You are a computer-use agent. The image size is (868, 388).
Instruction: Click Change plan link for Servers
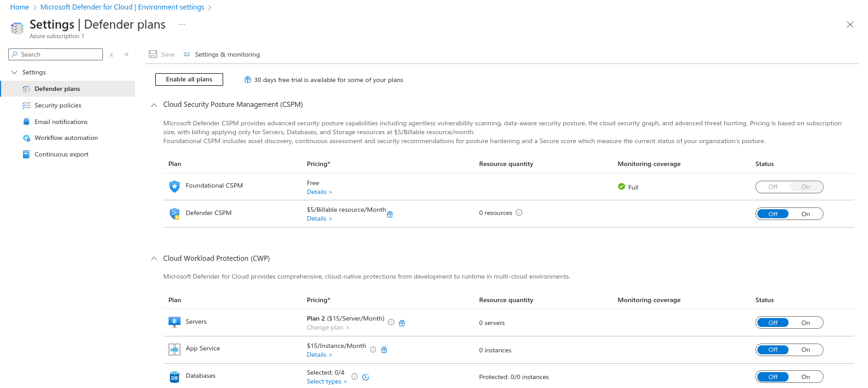[327, 328]
